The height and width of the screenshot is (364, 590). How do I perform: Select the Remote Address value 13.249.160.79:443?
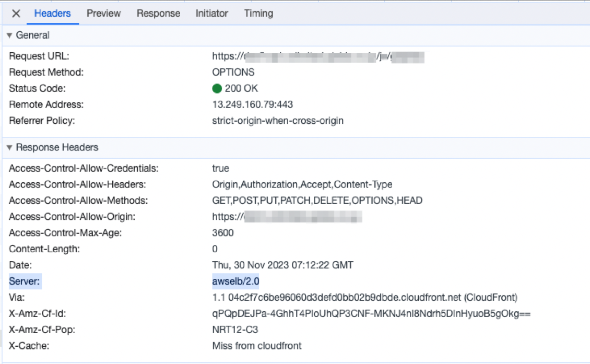(253, 104)
